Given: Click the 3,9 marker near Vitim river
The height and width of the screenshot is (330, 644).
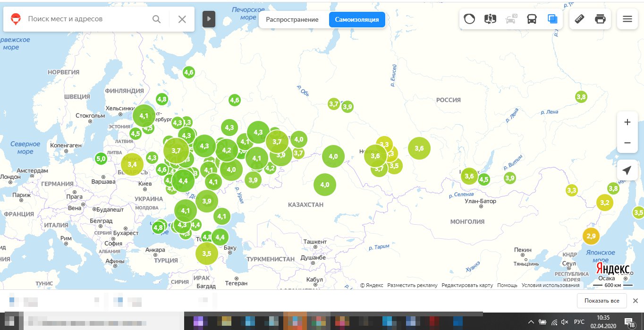Looking at the screenshot, I should pos(509,178).
